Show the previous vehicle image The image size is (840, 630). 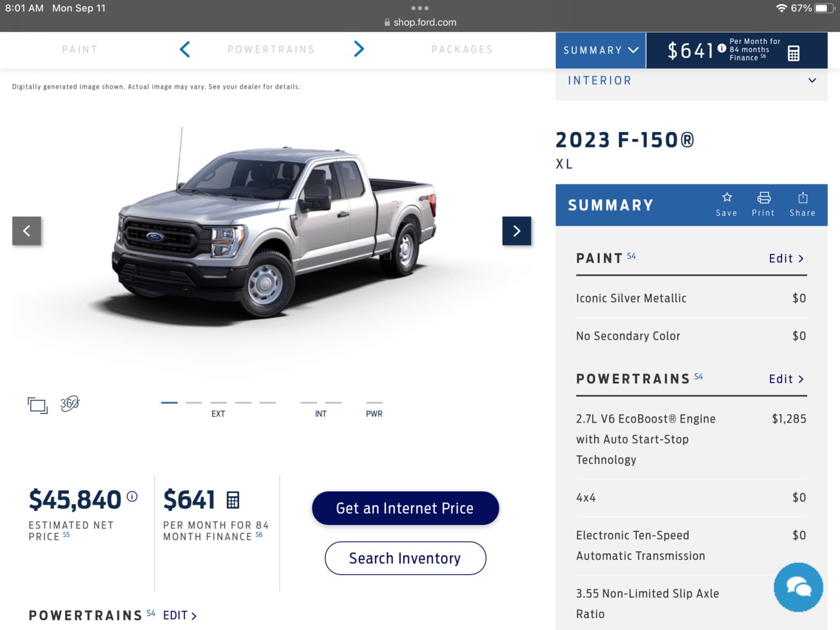click(27, 231)
